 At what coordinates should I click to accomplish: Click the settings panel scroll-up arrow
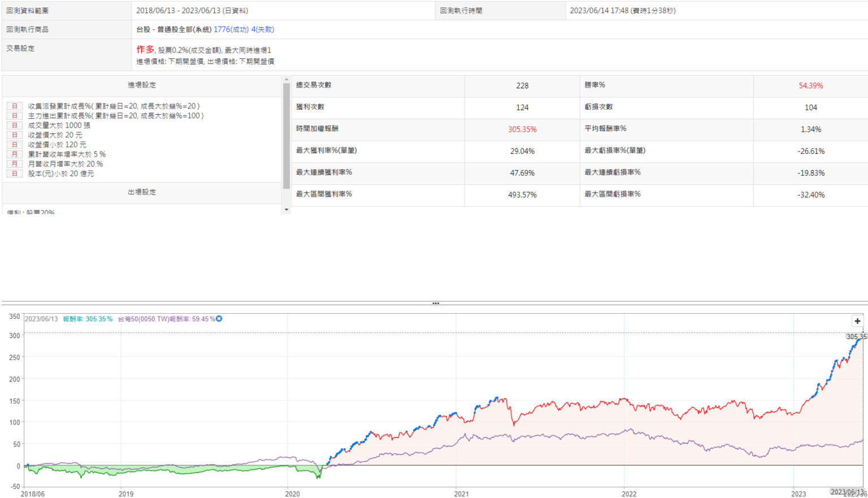[287, 80]
